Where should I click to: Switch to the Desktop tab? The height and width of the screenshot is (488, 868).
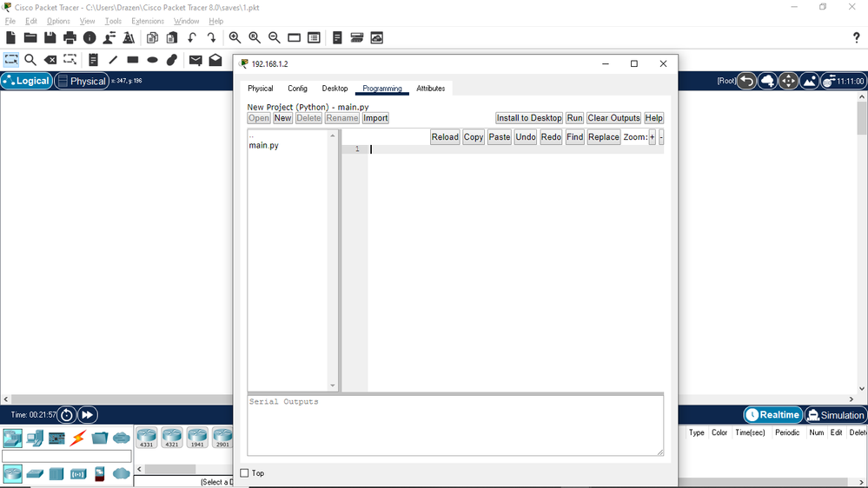click(x=335, y=89)
